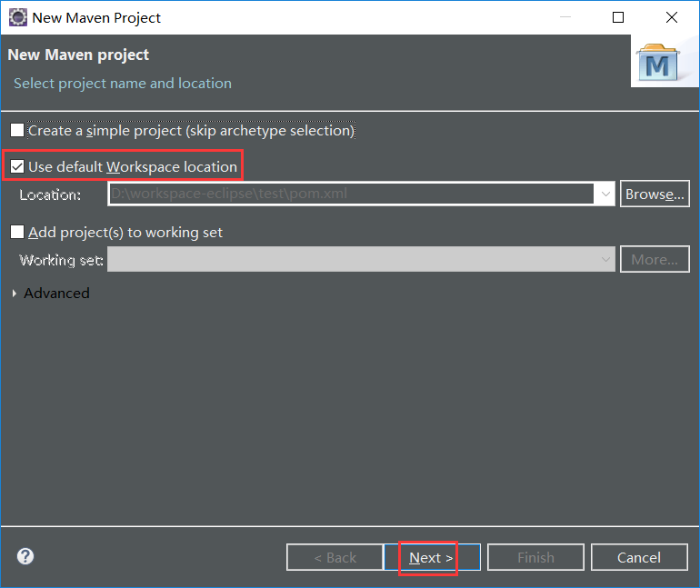Click the 'Location:' label
Image resolution: width=700 pixels, height=588 pixels.
point(50,195)
